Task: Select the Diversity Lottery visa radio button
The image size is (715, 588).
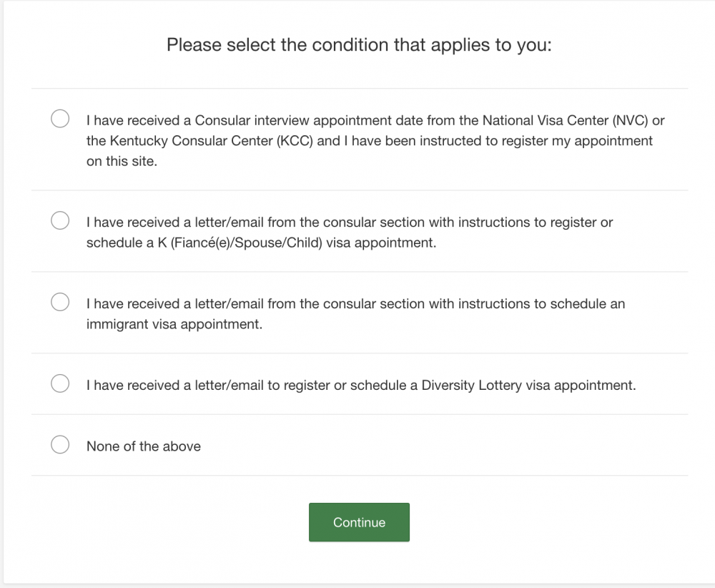Action: (60, 383)
